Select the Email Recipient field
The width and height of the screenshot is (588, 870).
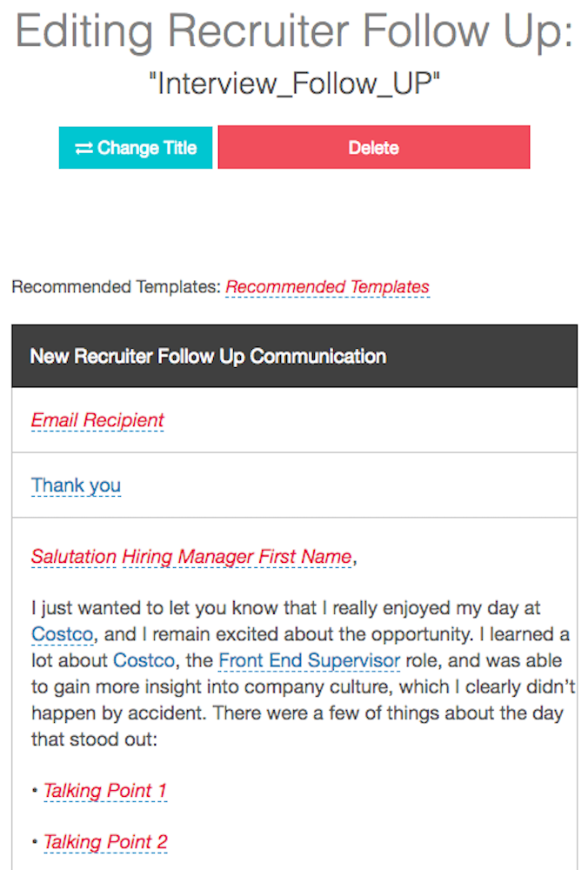click(x=97, y=420)
